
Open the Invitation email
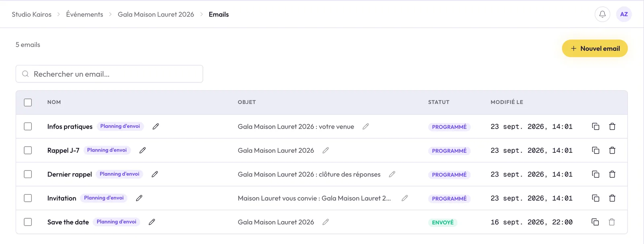62,198
